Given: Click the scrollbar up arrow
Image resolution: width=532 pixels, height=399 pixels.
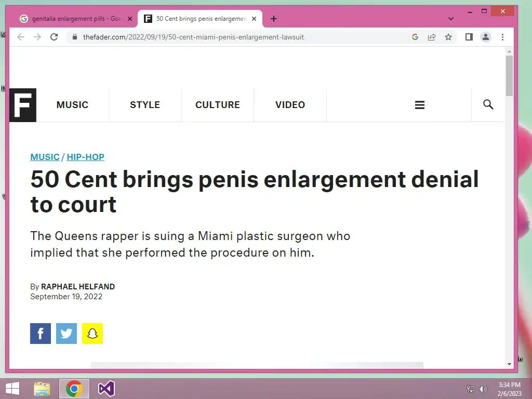Looking at the screenshot, I should click(x=509, y=51).
